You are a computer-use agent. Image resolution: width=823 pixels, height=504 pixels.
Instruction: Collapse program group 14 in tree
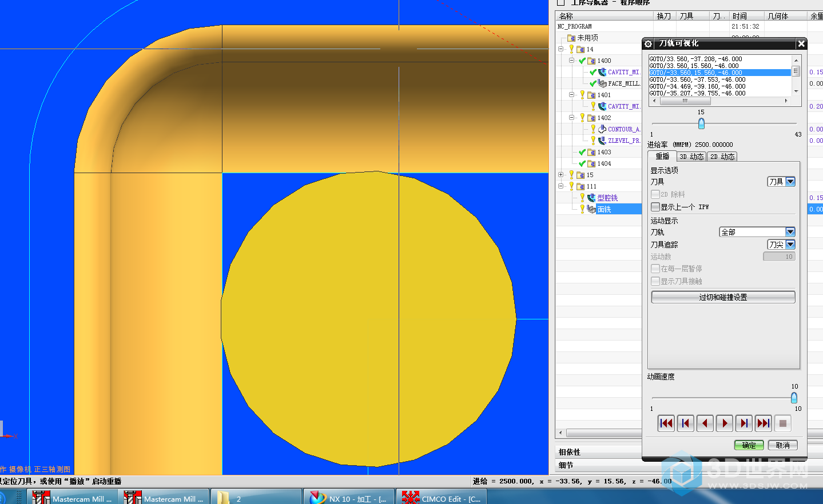tap(561, 49)
